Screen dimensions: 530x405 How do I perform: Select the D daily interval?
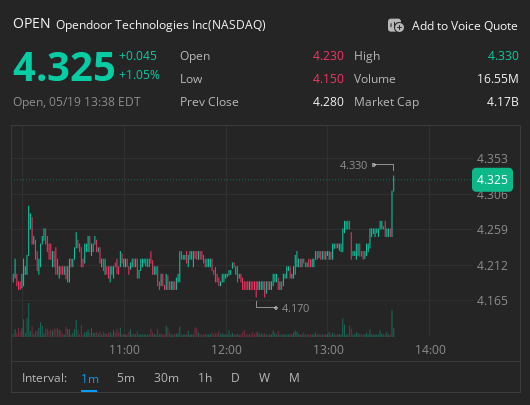click(x=235, y=378)
